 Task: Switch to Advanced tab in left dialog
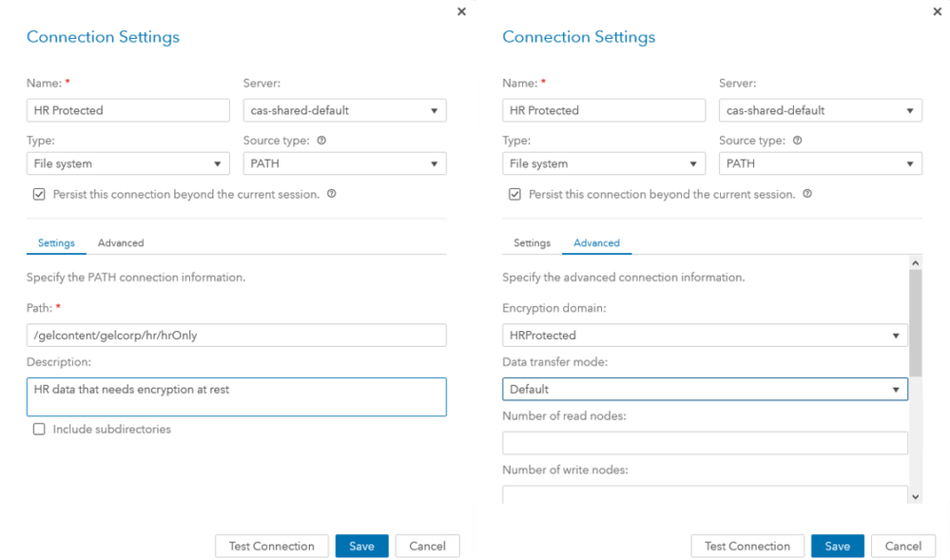click(x=121, y=243)
